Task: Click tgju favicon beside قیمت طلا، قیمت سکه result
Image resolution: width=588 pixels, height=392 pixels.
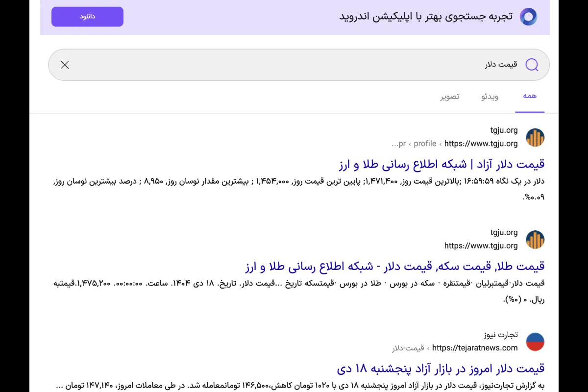Action: [x=535, y=240]
